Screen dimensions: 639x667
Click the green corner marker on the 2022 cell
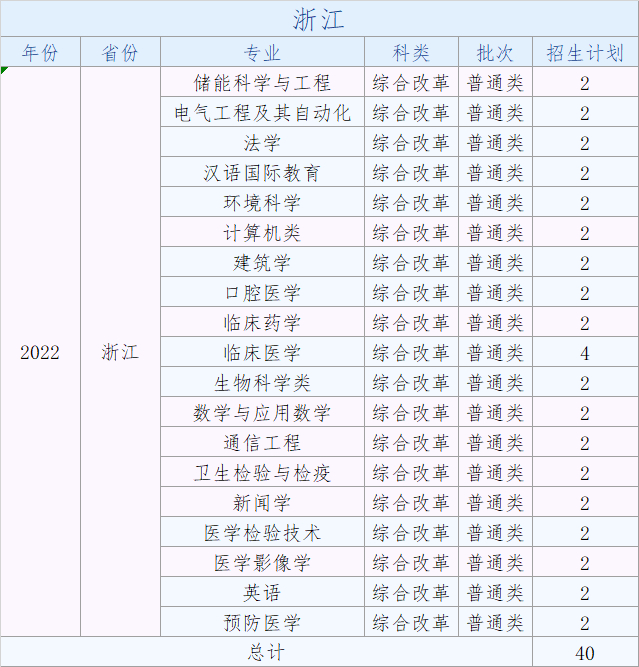click(4, 70)
